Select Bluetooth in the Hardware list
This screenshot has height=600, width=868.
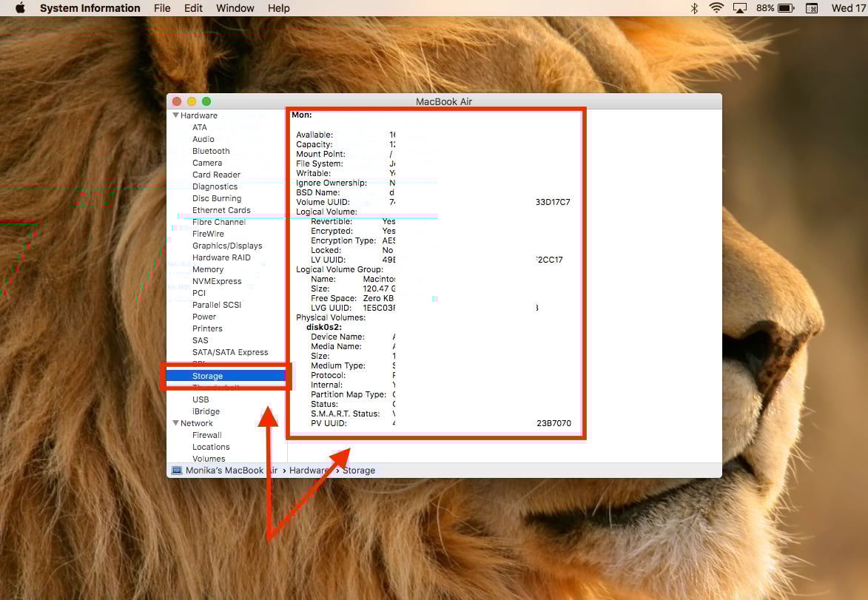click(211, 151)
